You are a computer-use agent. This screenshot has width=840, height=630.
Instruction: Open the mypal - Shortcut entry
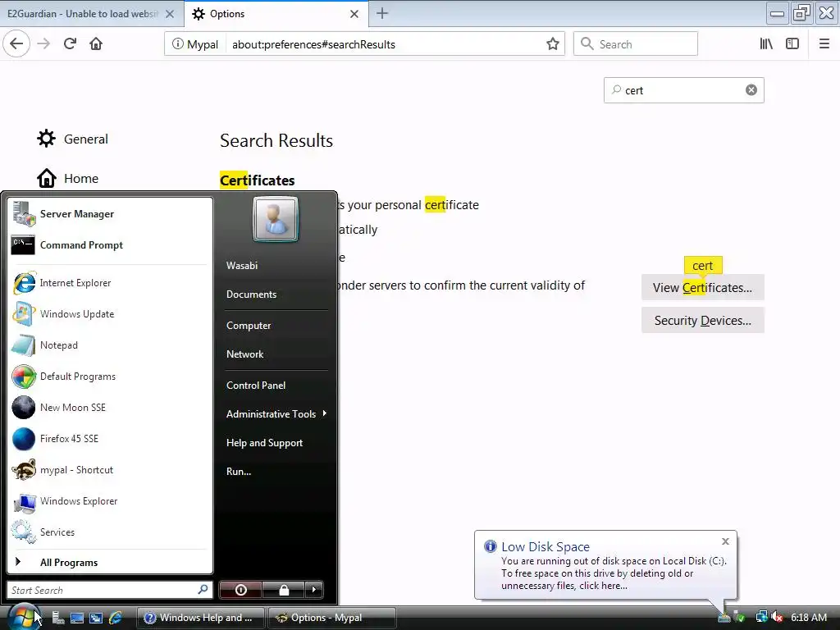pyautogui.click(x=110, y=470)
